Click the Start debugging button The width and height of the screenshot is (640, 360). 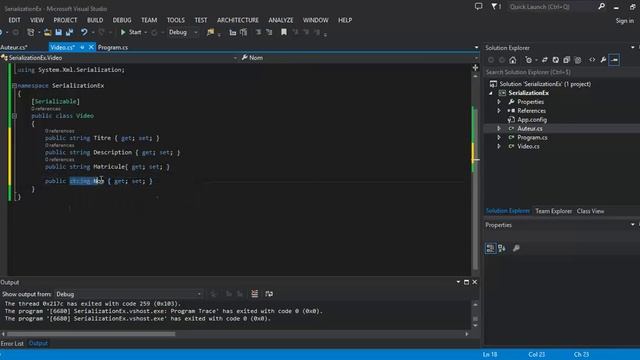coord(131,32)
